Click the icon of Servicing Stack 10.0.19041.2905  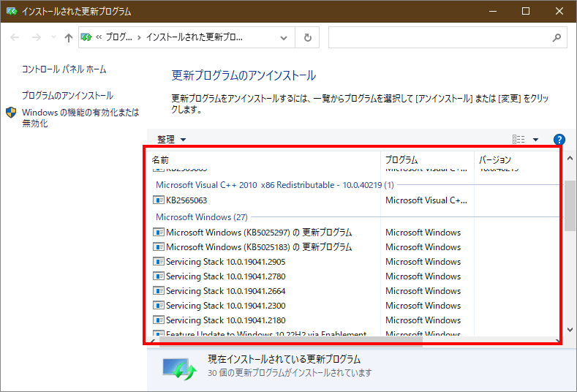click(x=158, y=262)
